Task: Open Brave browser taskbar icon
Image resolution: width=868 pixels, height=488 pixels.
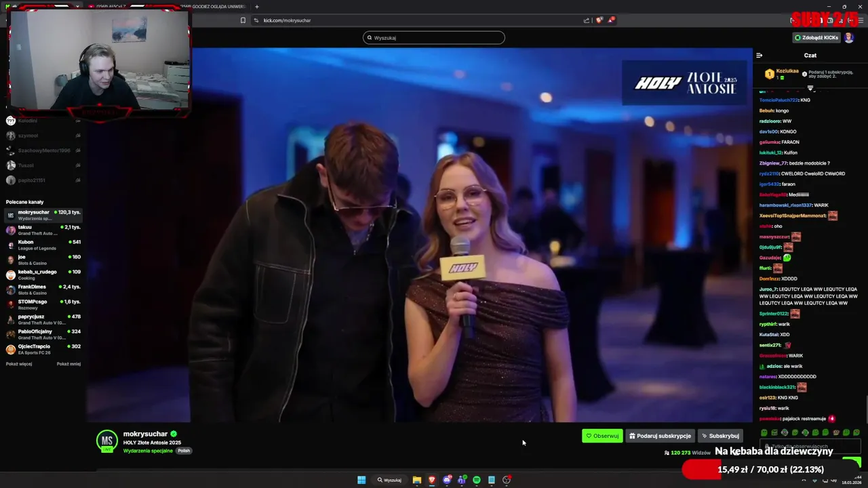Action: tap(432, 480)
